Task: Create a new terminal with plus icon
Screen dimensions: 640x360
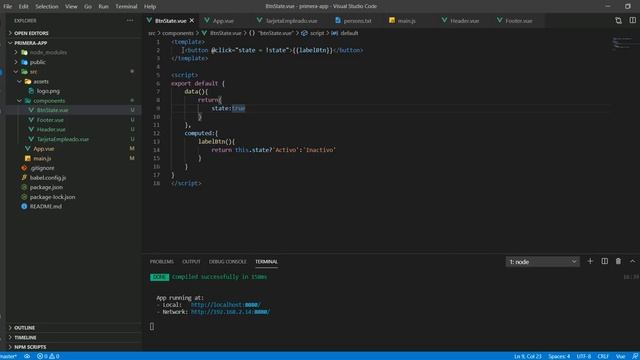Action: click(590, 261)
